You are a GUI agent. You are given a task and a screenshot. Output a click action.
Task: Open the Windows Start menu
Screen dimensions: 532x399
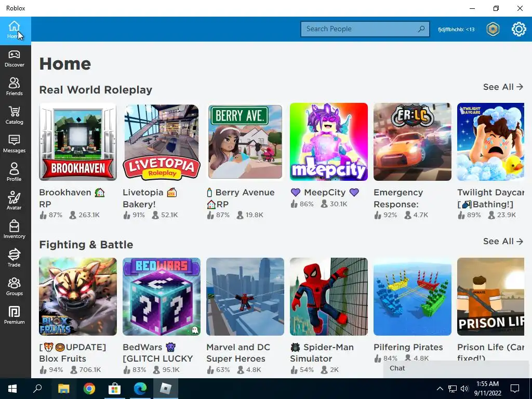[x=12, y=389]
